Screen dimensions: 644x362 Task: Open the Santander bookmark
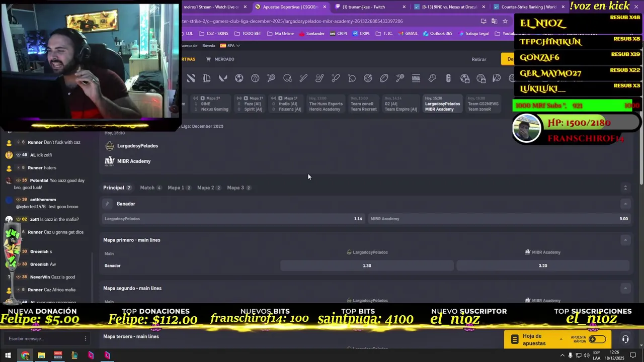click(311, 34)
